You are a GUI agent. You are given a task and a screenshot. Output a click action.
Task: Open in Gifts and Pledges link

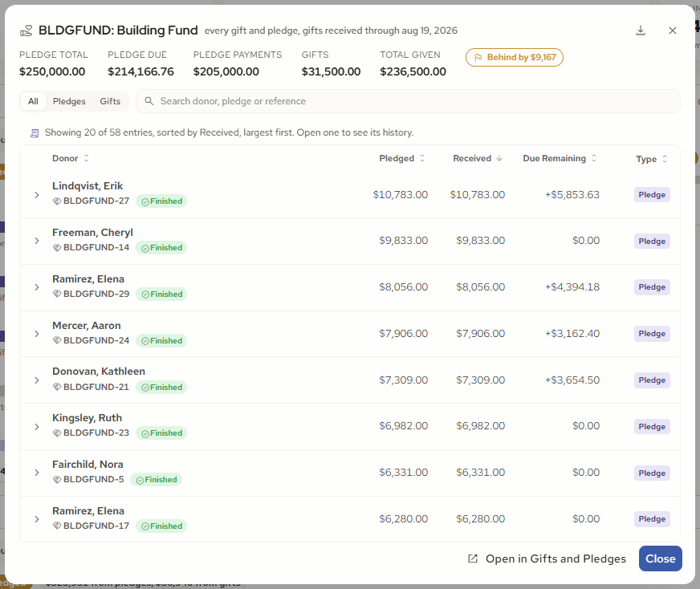click(547, 559)
